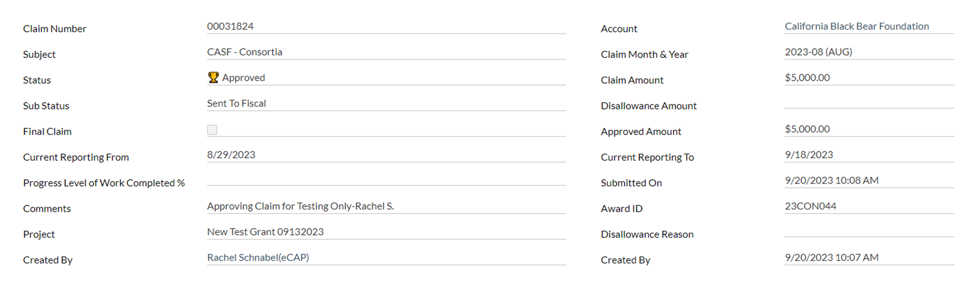Open the New Test Grant 09132023 project
The width and height of the screenshot is (980, 291).
click(265, 232)
